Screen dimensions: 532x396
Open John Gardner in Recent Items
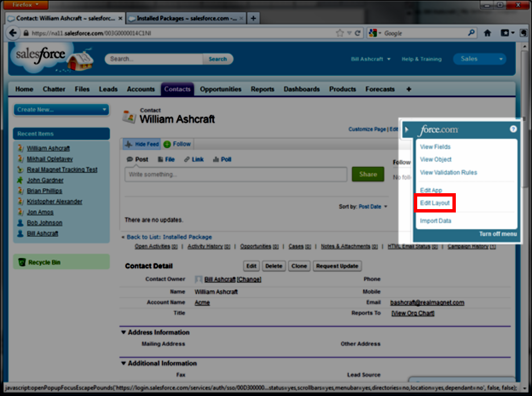[45, 180]
